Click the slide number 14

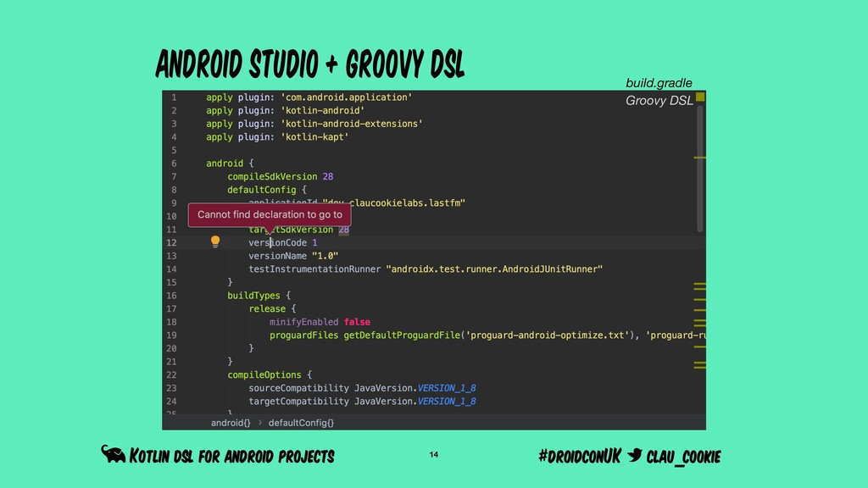pyautogui.click(x=434, y=454)
